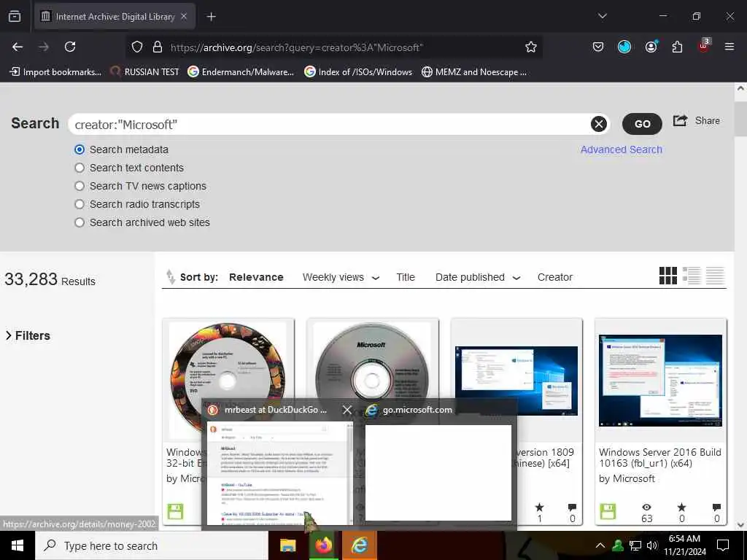Sort results by Creator

tap(555, 277)
